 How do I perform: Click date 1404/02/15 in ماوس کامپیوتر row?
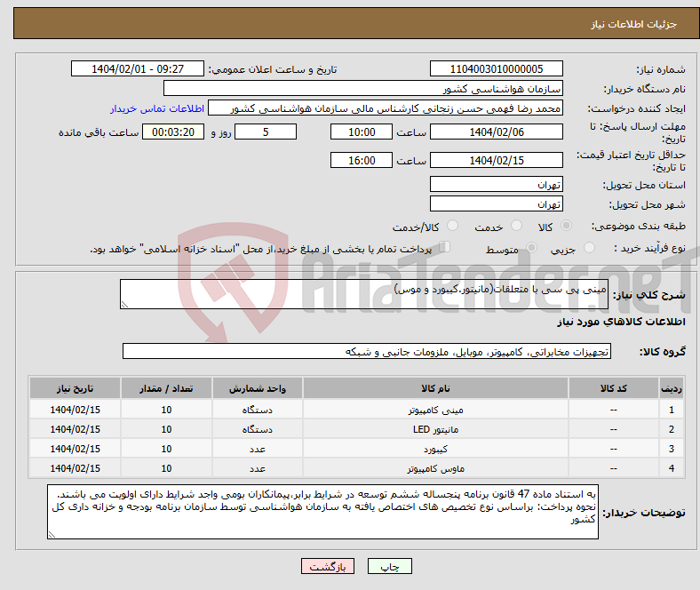pyautogui.click(x=75, y=468)
